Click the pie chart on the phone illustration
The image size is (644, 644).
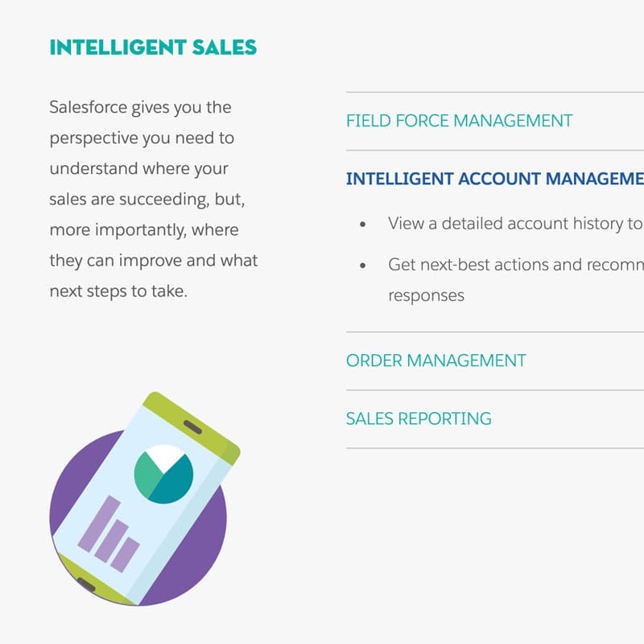163,474
